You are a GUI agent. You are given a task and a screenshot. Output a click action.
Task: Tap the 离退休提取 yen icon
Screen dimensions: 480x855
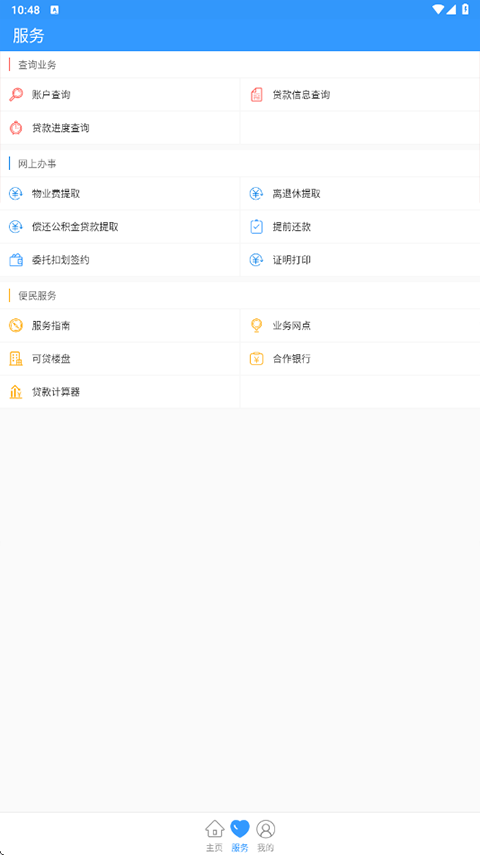click(x=256, y=194)
